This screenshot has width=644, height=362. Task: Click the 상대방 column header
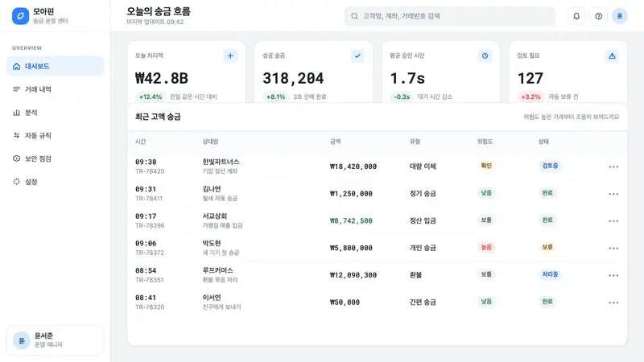pyautogui.click(x=210, y=142)
